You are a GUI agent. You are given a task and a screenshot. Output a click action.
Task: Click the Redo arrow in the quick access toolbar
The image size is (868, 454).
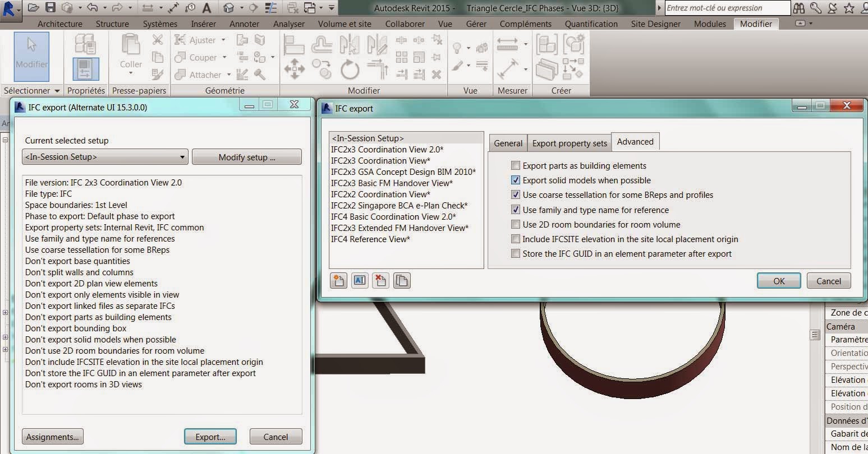pos(117,8)
